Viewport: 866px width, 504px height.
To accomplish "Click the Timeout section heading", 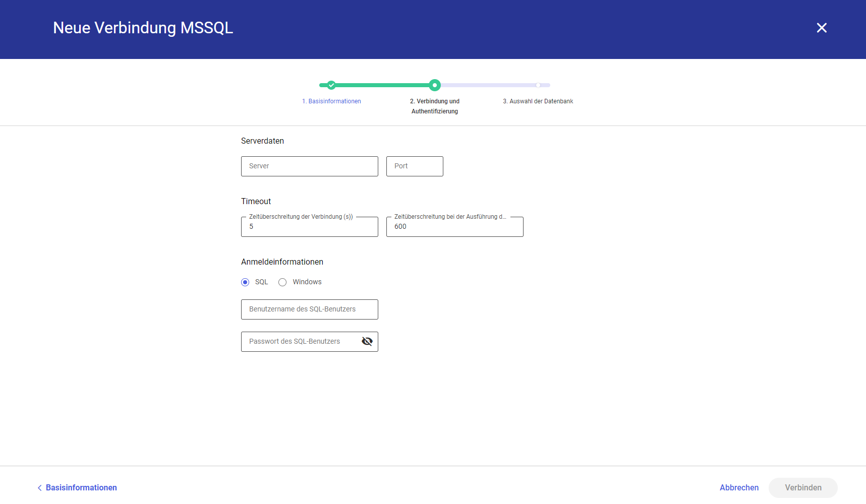I will point(256,202).
